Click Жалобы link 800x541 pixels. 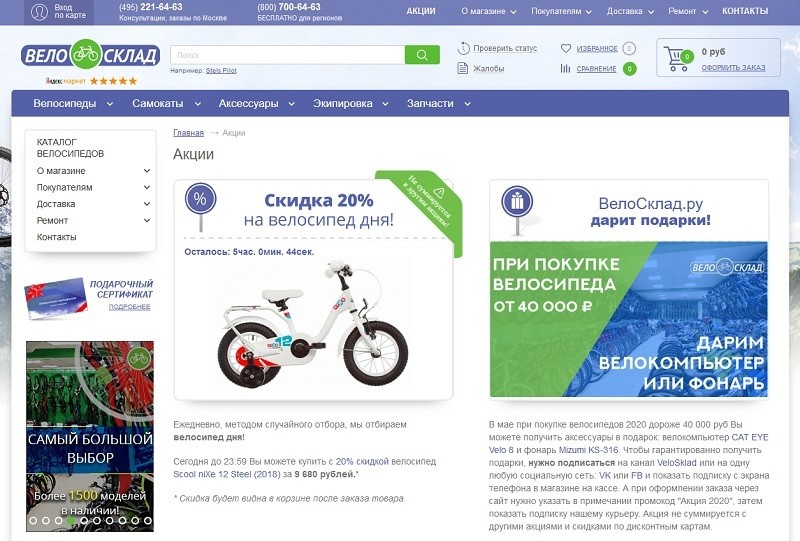489,68
